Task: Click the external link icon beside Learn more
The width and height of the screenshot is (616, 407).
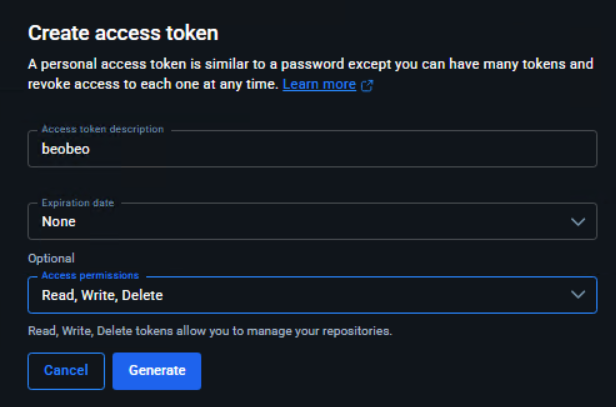Action: [367, 86]
